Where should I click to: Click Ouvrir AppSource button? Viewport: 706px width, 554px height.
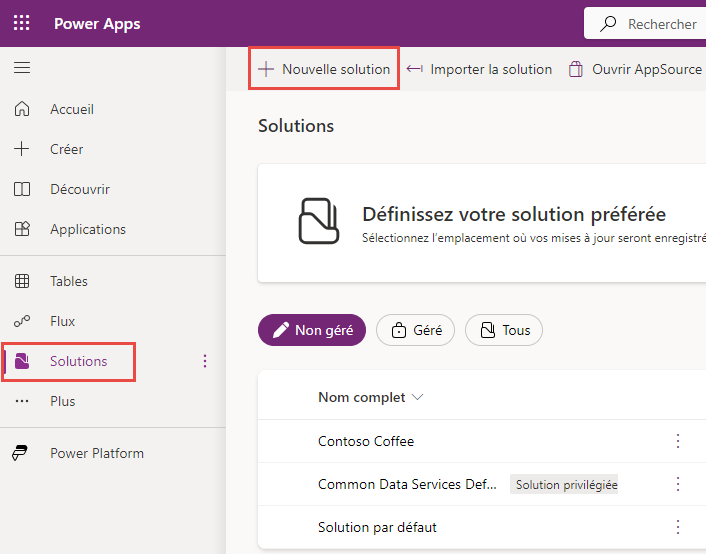[x=635, y=69]
